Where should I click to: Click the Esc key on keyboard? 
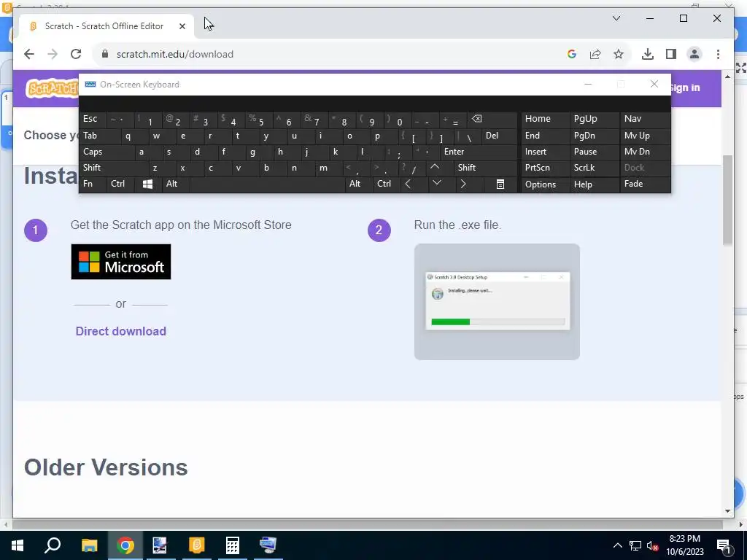93,119
